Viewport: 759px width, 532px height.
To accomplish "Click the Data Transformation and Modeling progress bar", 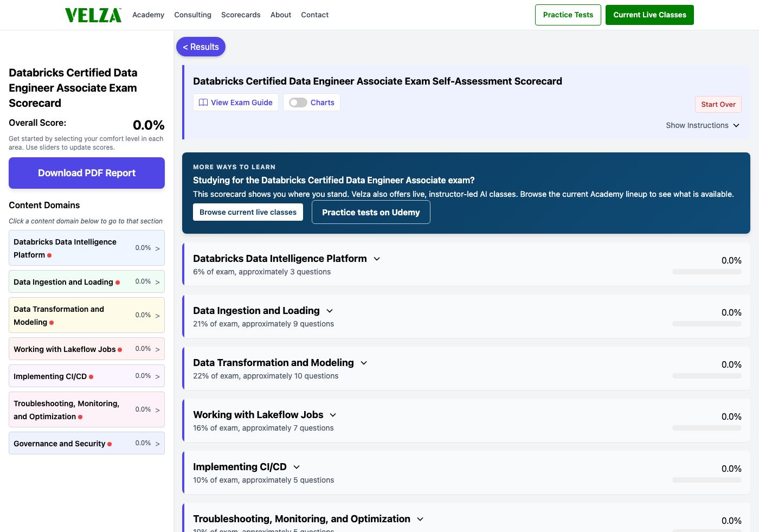I will click(x=707, y=376).
